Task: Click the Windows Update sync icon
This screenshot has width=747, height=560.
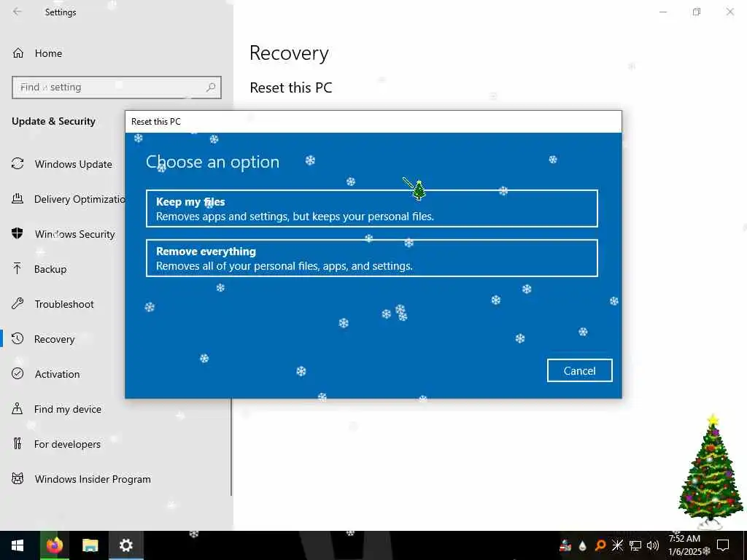Action: (18, 164)
